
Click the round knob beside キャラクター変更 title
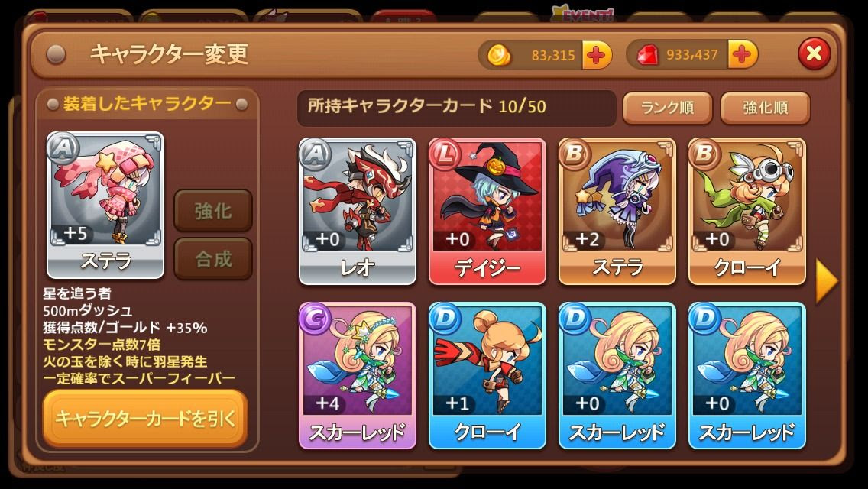coord(55,54)
